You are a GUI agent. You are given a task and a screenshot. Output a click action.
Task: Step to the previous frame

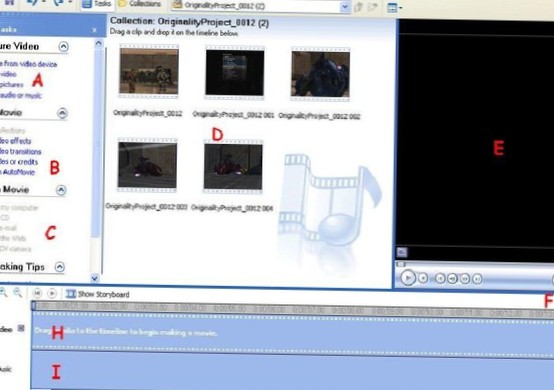(452, 279)
